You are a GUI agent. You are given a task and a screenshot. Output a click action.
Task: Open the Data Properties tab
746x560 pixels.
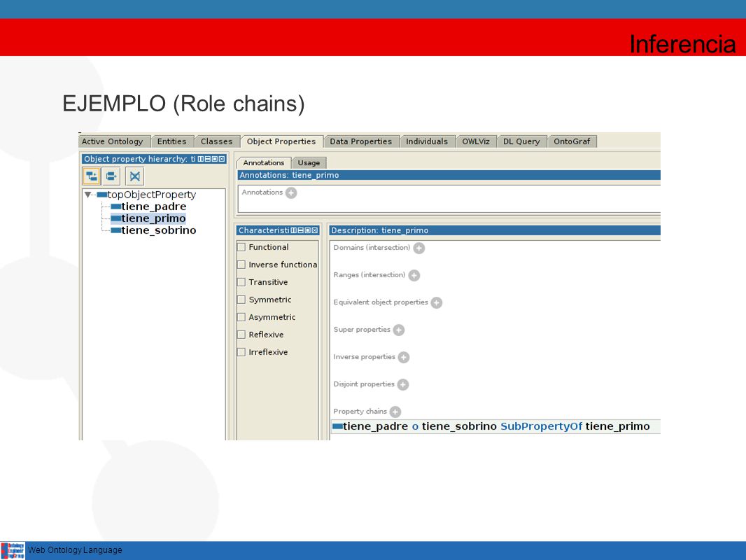pos(360,141)
